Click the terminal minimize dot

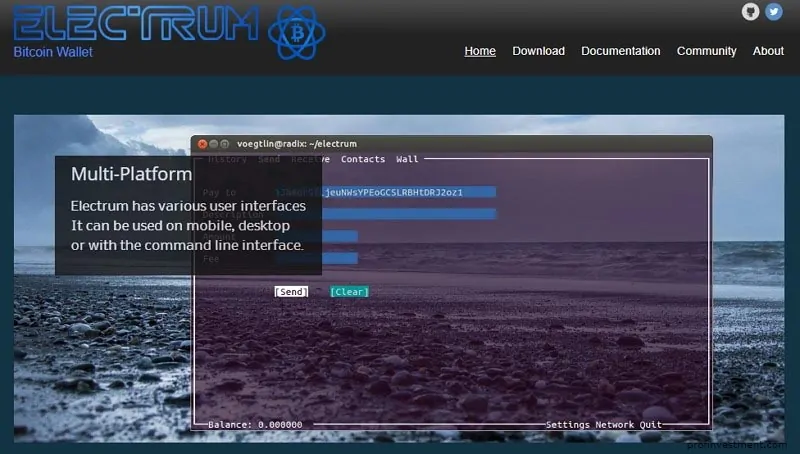pos(214,144)
